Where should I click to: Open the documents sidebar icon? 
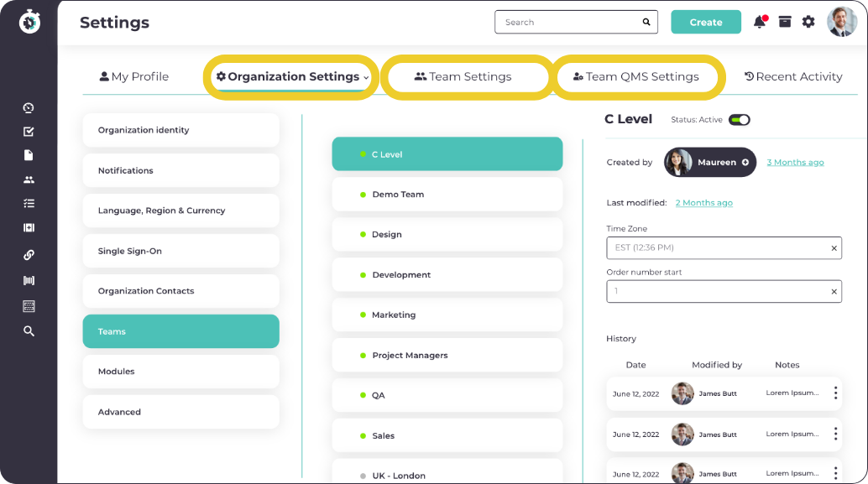[29, 155]
